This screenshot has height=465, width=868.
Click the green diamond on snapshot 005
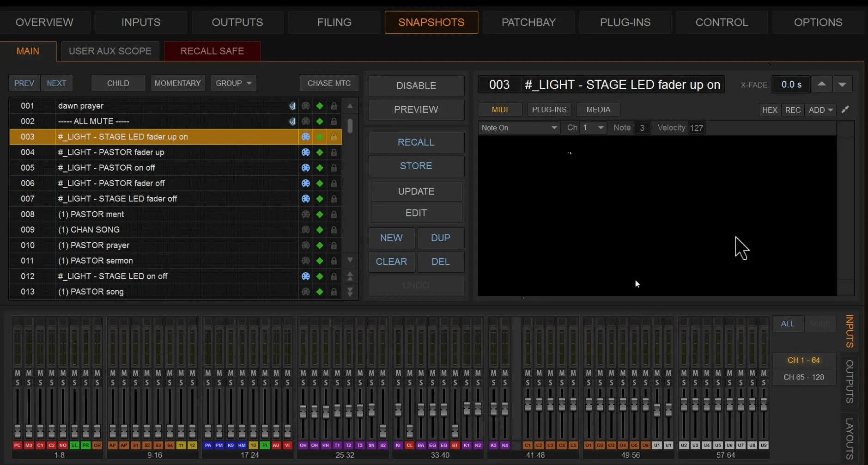pyautogui.click(x=320, y=168)
